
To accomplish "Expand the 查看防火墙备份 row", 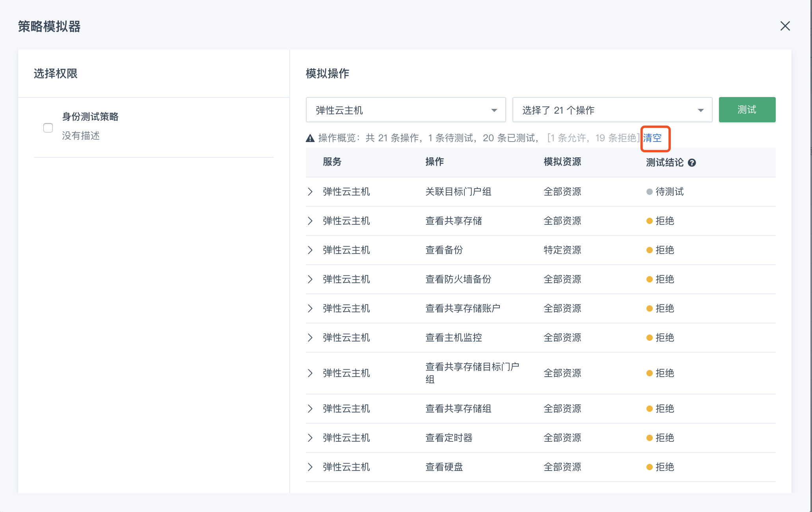I will [x=310, y=279].
